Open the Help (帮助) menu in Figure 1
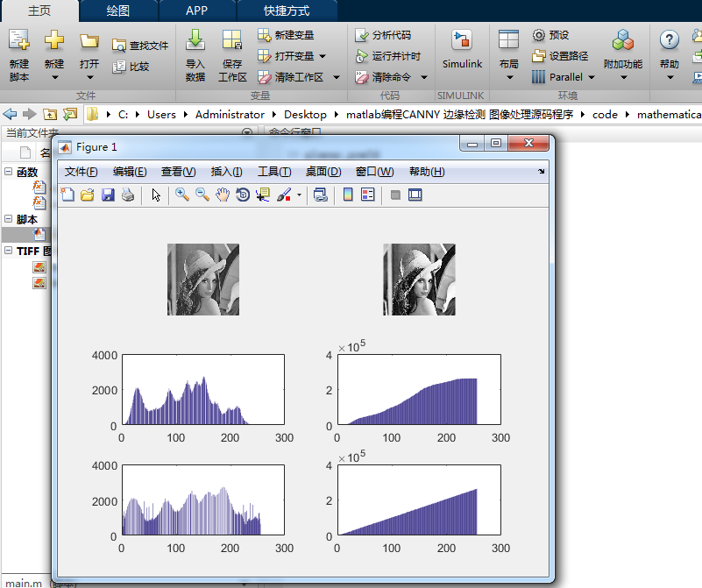 click(x=427, y=172)
